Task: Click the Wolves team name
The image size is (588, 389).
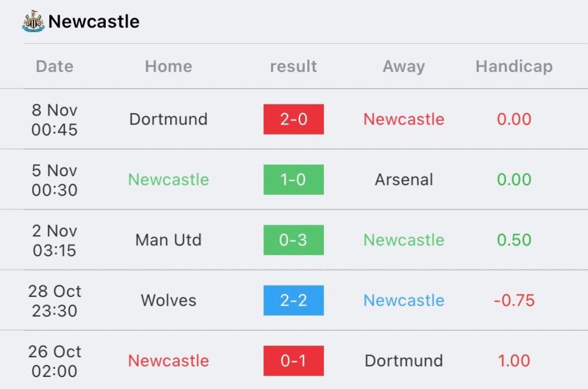Action: click(168, 301)
